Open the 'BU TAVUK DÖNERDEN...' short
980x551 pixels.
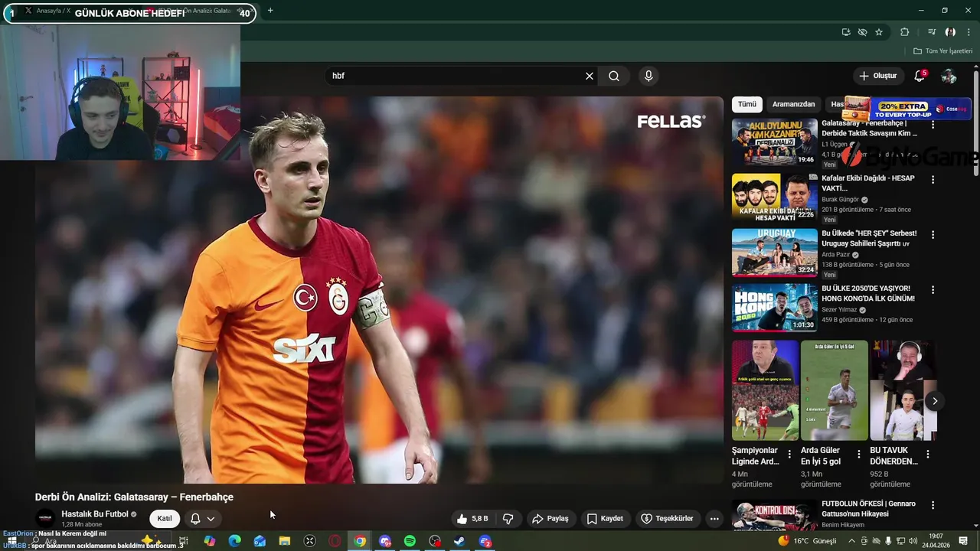pos(903,390)
